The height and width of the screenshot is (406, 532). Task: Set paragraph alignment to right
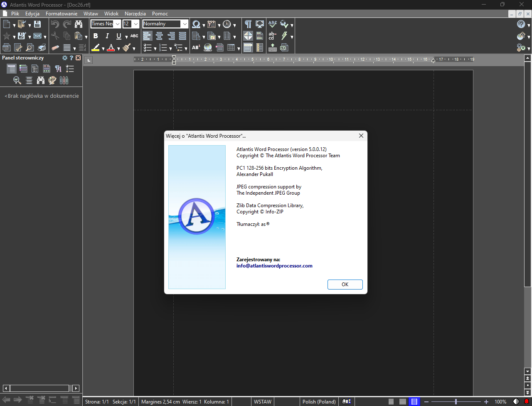pyautogui.click(x=171, y=36)
